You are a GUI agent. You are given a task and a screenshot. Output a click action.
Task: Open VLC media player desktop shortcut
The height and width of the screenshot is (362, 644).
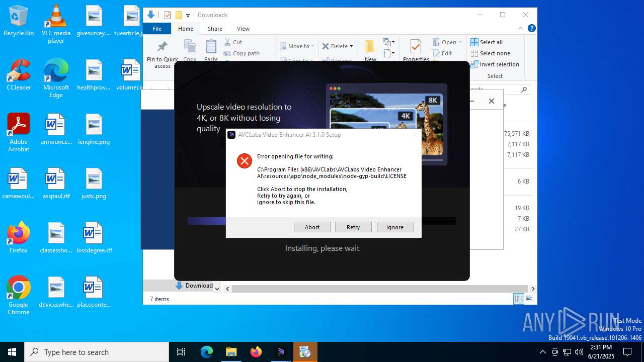point(56,24)
